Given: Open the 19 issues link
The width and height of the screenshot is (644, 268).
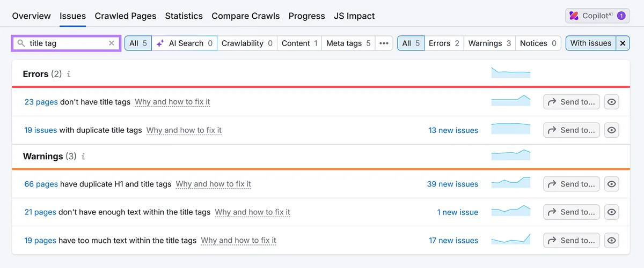Looking at the screenshot, I should point(41,130).
